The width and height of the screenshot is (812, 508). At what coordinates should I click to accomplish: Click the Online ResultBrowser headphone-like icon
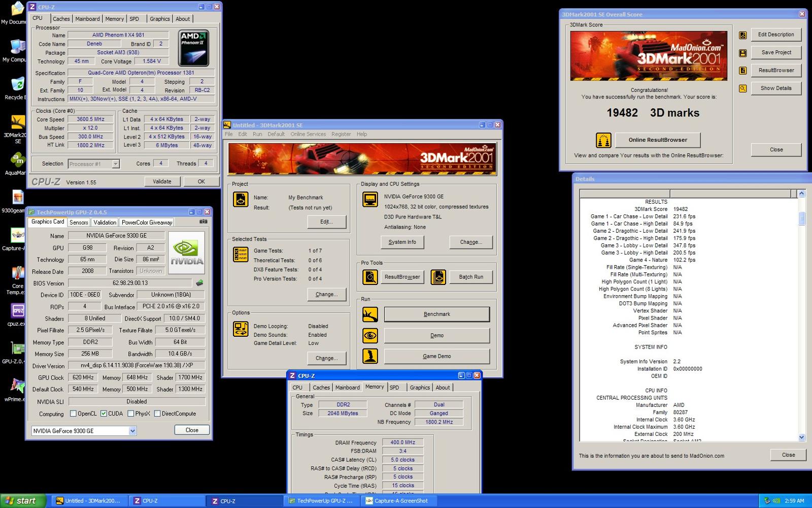pyautogui.click(x=603, y=140)
